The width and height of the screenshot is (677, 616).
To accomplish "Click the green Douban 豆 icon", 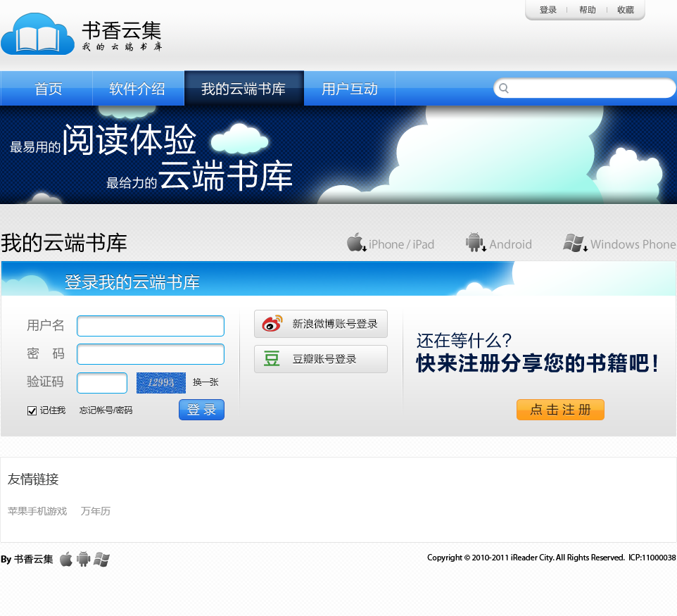I will click(272, 358).
